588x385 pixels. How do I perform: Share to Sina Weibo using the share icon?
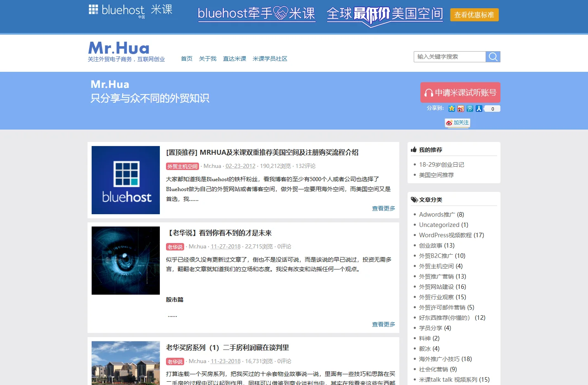(x=461, y=109)
